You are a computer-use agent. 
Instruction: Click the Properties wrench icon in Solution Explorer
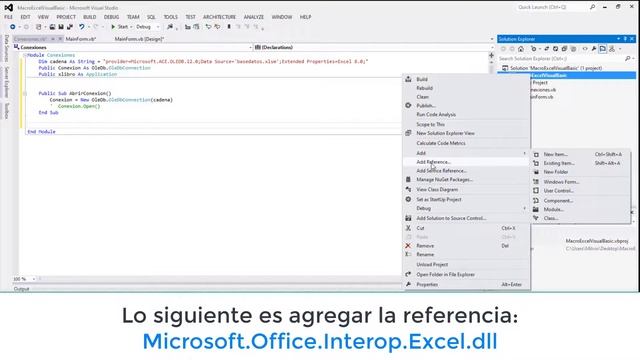coord(594,49)
